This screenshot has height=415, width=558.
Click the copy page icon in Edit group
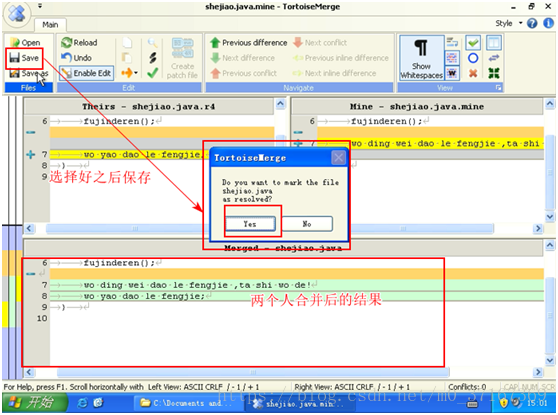click(x=127, y=43)
